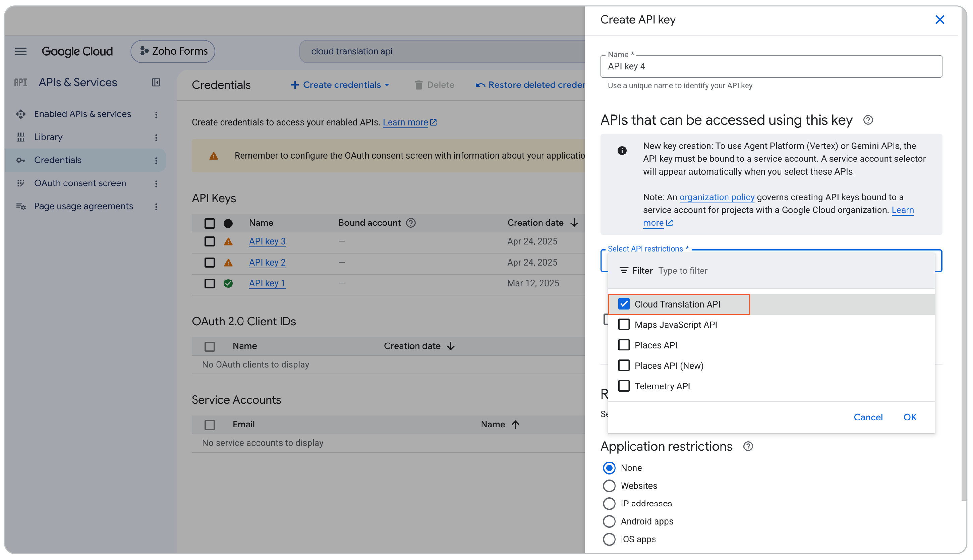Click the API icon beside APIs & Services
Image resolution: width=973 pixels, height=560 pixels.
click(21, 82)
